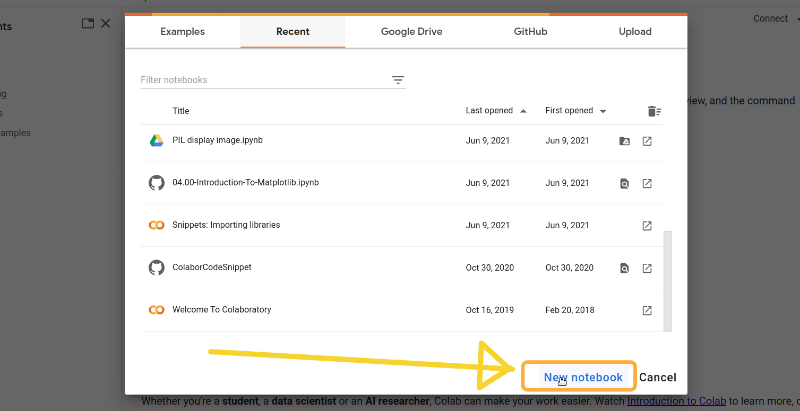View 04.00-Introduction-To-Matplotlib.ipynb on GitHub icon

624,184
